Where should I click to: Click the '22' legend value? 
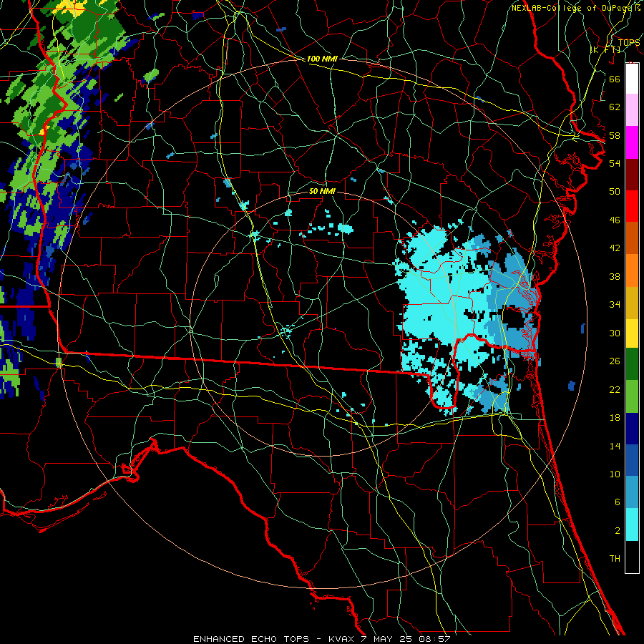click(x=615, y=389)
